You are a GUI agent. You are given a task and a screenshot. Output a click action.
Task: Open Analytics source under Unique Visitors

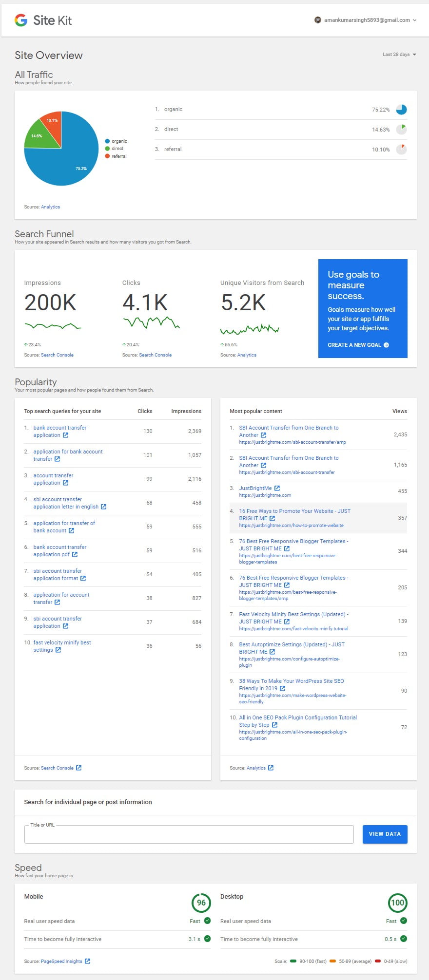(247, 355)
